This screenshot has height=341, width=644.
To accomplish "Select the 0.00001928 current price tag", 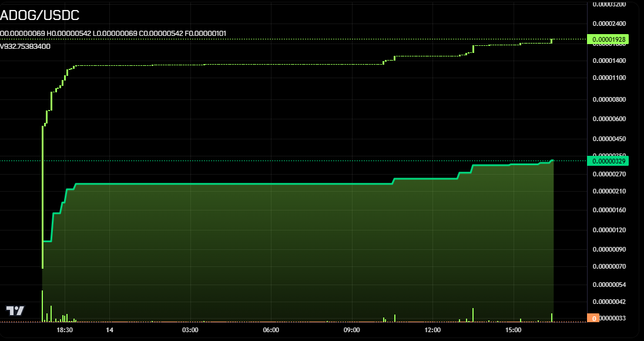I will tap(608, 39).
